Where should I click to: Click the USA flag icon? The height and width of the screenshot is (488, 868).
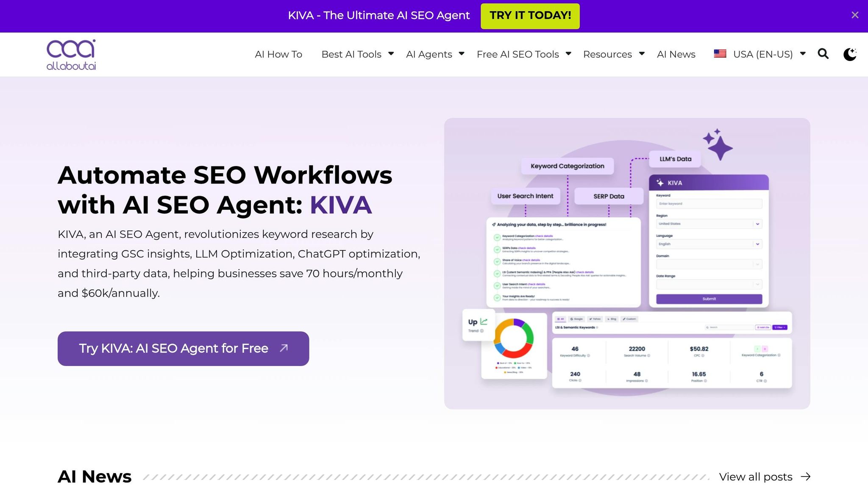coord(720,54)
